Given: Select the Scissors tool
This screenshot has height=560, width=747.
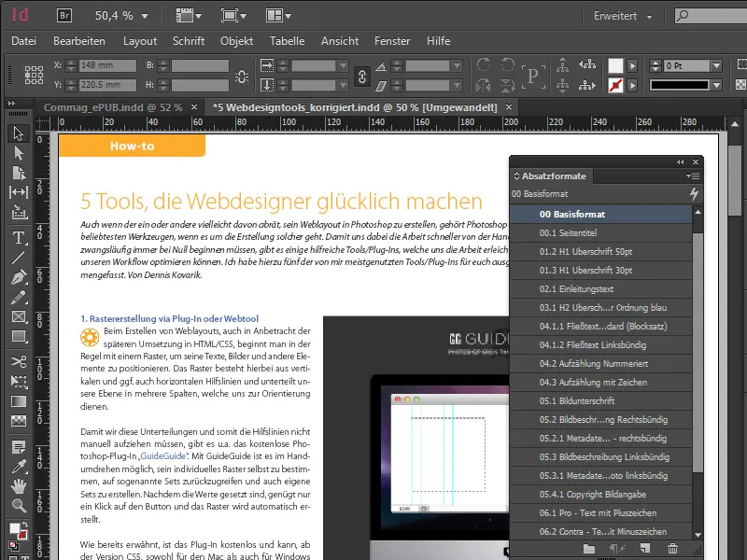Looking at the screenshot, I should 18,361.
